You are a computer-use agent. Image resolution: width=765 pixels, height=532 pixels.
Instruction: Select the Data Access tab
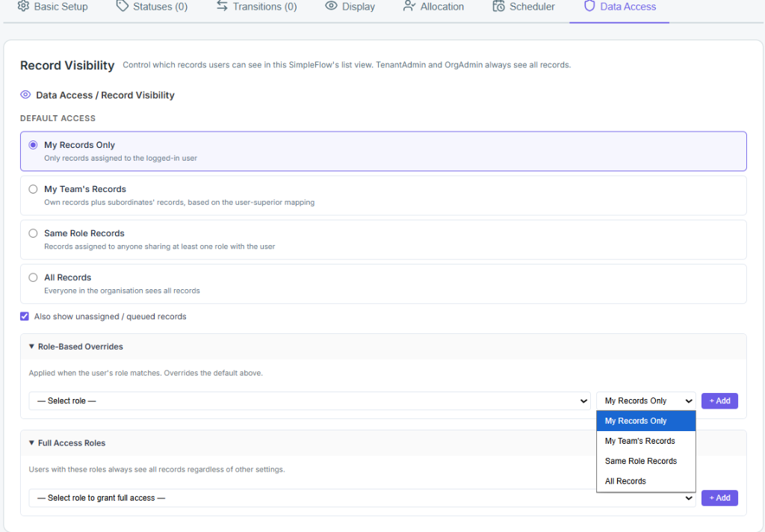tap(619, 7)
